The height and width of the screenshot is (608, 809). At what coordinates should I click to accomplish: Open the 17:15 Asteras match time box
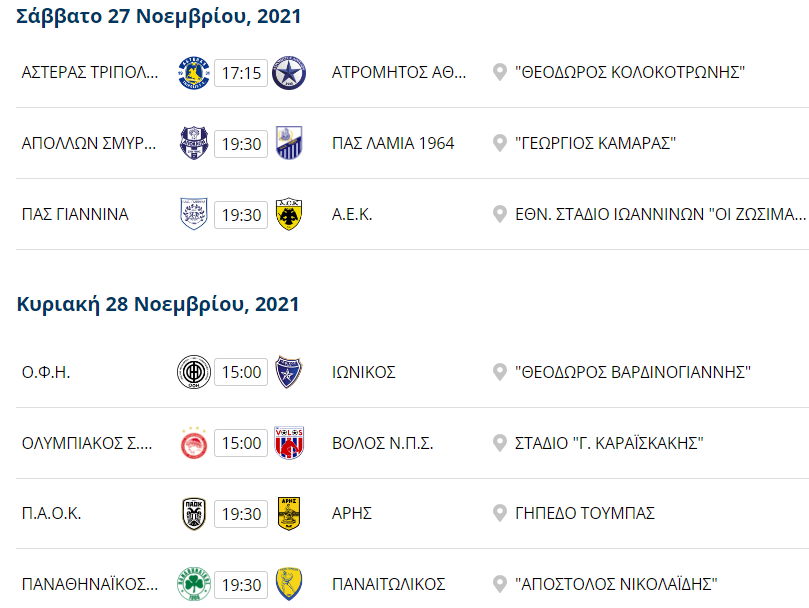click(x=241, y=73)
